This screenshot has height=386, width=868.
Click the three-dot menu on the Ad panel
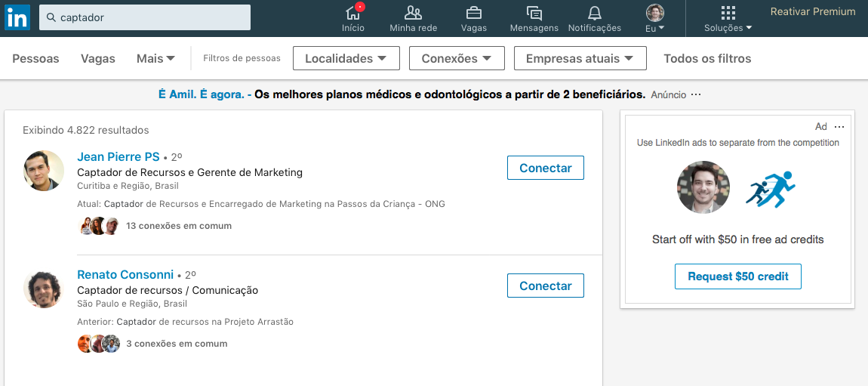839,127
